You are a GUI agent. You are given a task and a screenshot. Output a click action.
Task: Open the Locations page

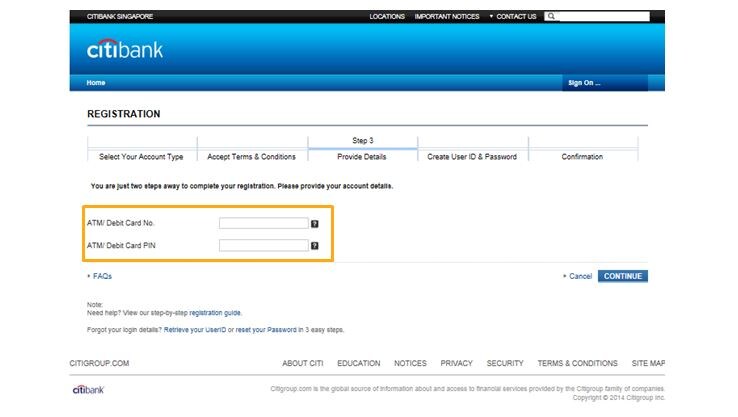[387, 17]
